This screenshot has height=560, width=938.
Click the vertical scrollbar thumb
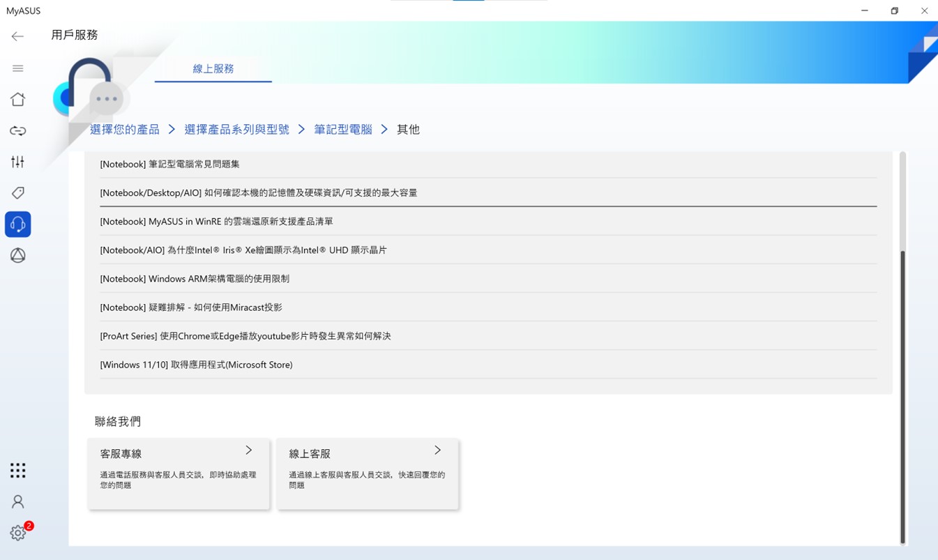coord(902,396)
